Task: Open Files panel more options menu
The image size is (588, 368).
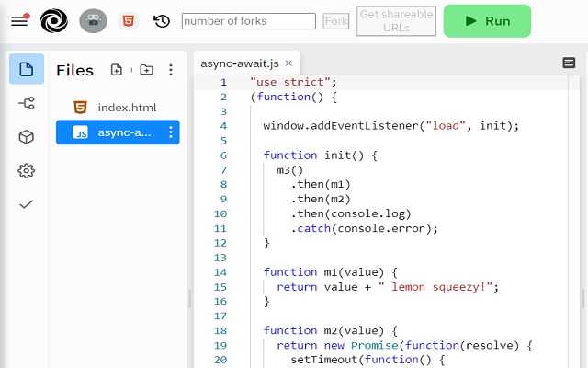Action: click(171, 70)
